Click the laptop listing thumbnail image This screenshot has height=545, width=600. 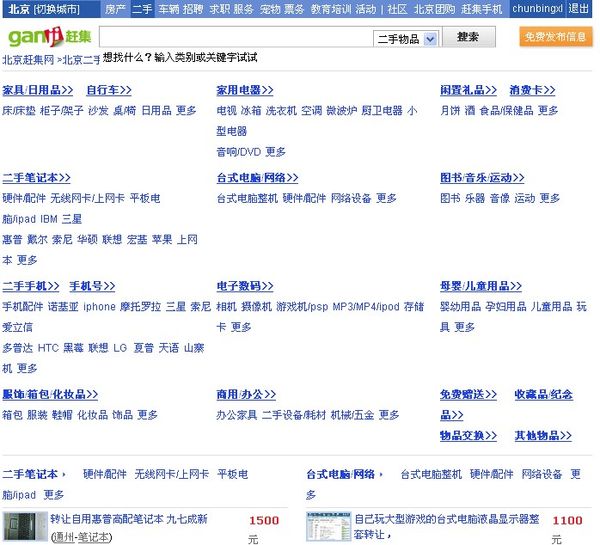pyautogui.click(x=22, y=525)
